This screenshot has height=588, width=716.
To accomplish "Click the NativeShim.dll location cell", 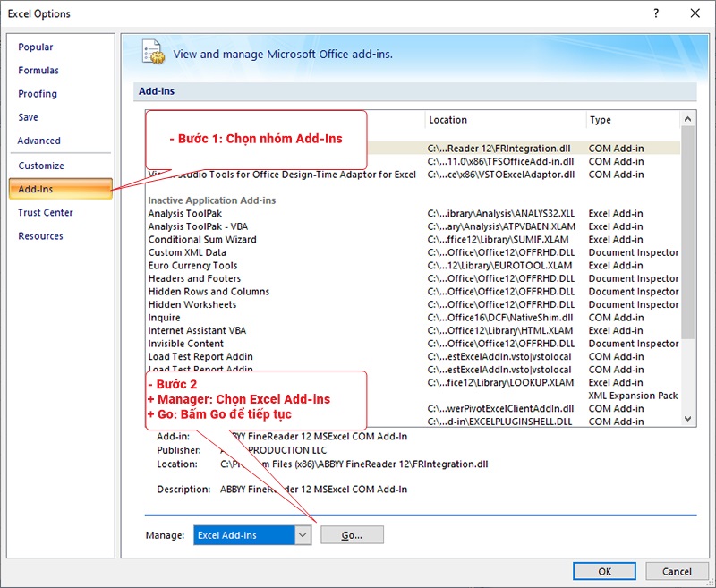I will tap(500, 318).
